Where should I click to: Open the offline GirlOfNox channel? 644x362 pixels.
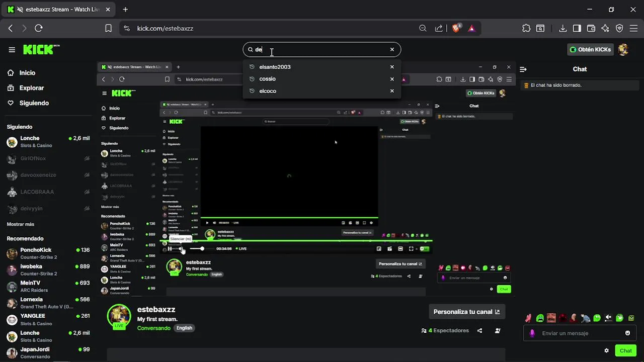coord(48,158)
